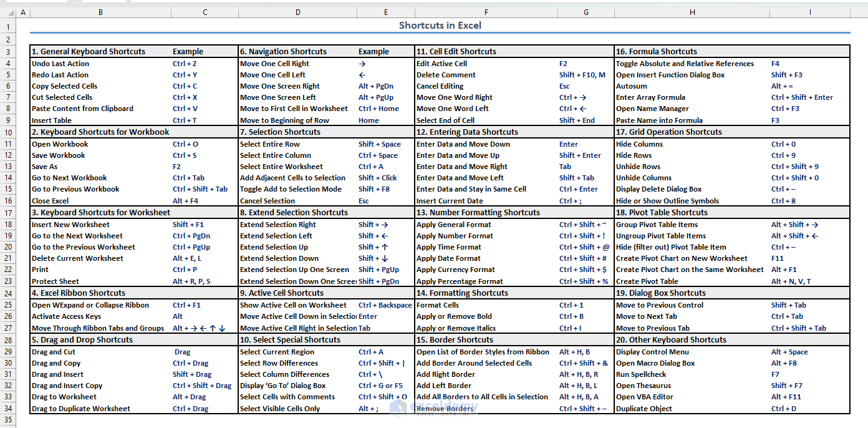This screenshot has width=868, height=428.
Task: Click the 'Insert New Worksheet' cell
Action: pos(100,225)
